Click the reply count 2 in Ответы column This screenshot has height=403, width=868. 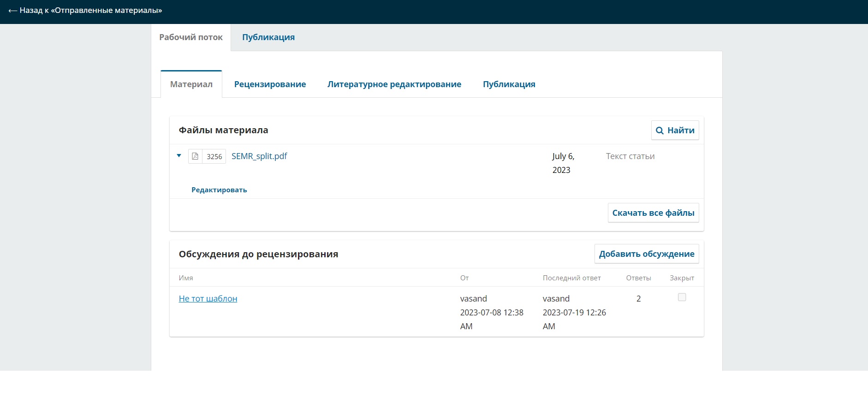[638, 299]
